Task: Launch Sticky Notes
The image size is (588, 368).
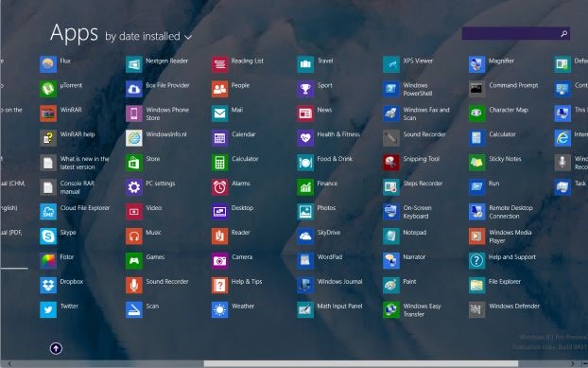Action: (x=477, y=163)
